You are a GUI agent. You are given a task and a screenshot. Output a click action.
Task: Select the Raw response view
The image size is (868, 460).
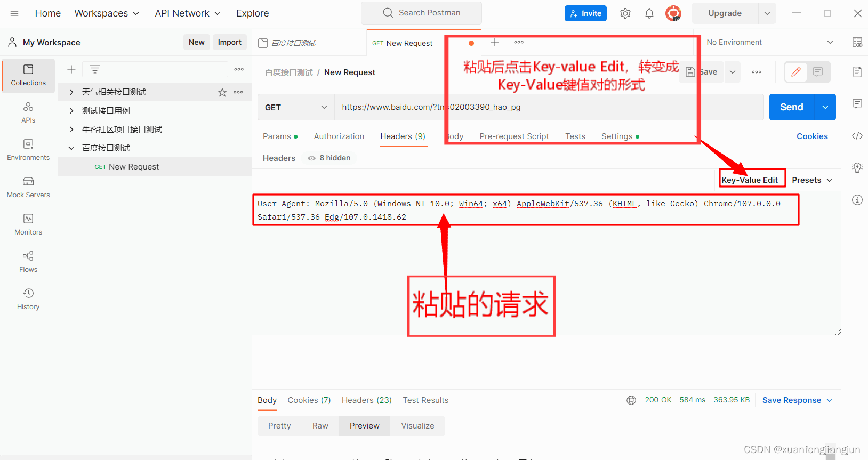click(320, 426)
